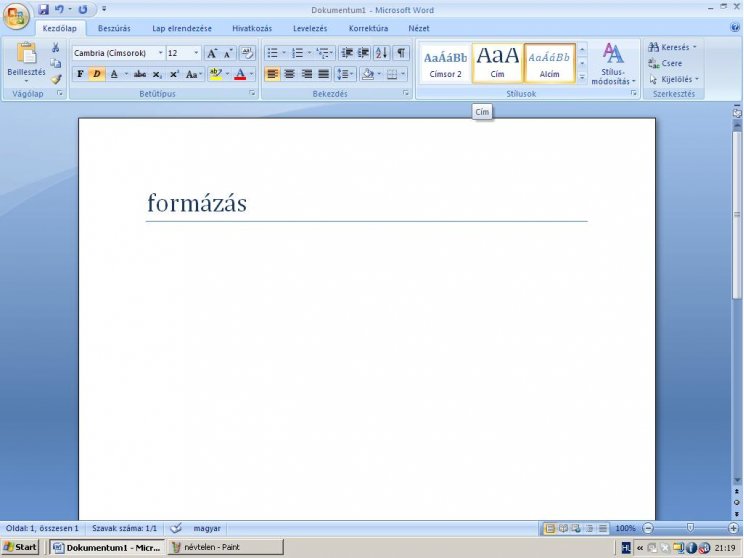Open Word help question mark

(735, 28)
